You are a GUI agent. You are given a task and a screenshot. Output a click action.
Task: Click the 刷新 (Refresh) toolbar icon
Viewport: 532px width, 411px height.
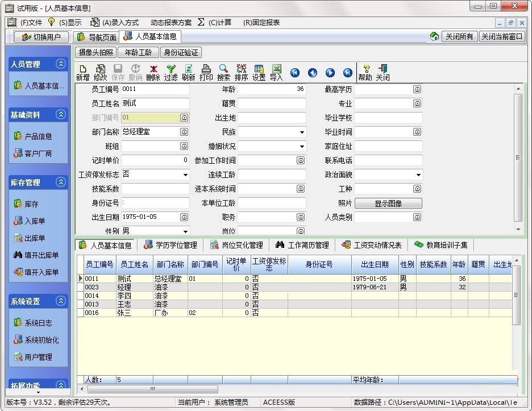189,72
